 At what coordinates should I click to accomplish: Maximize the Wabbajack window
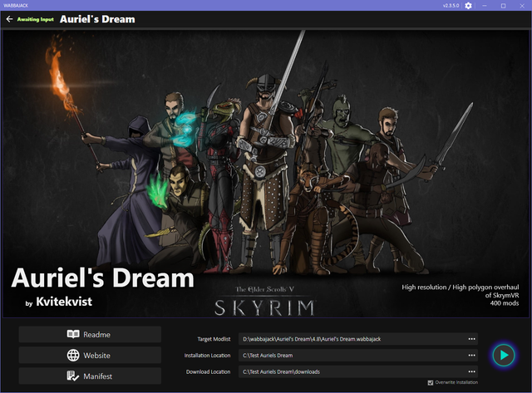coord(504,6)
